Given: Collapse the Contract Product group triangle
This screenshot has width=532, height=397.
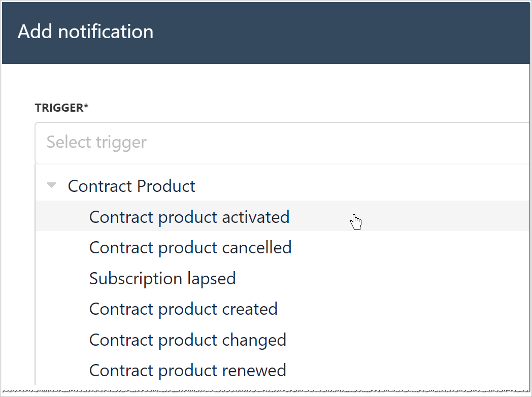Looking at the screenshot, I should point(51,186).
